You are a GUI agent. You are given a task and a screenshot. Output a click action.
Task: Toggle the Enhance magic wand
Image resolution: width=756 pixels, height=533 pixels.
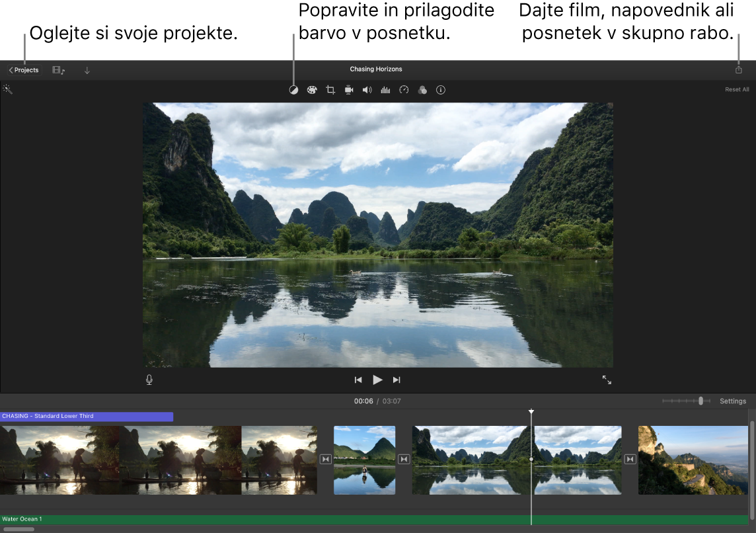(8, 89)
